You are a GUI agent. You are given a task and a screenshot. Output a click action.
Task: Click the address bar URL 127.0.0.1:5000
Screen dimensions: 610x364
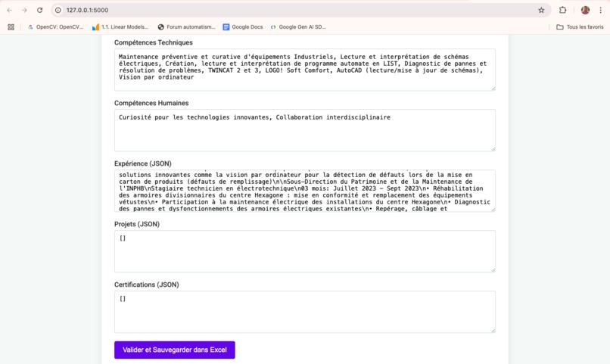click(87, 10)
